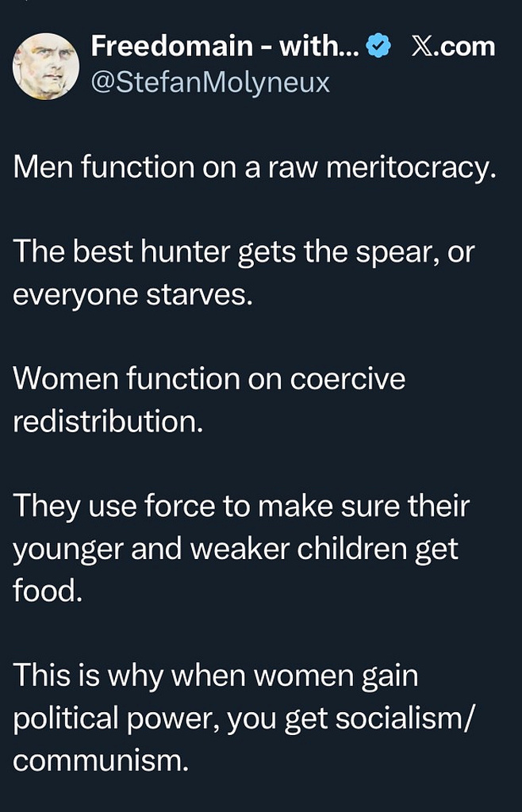Click the X logo beside ".com"

pyautogui.click(x=422, y=48)
